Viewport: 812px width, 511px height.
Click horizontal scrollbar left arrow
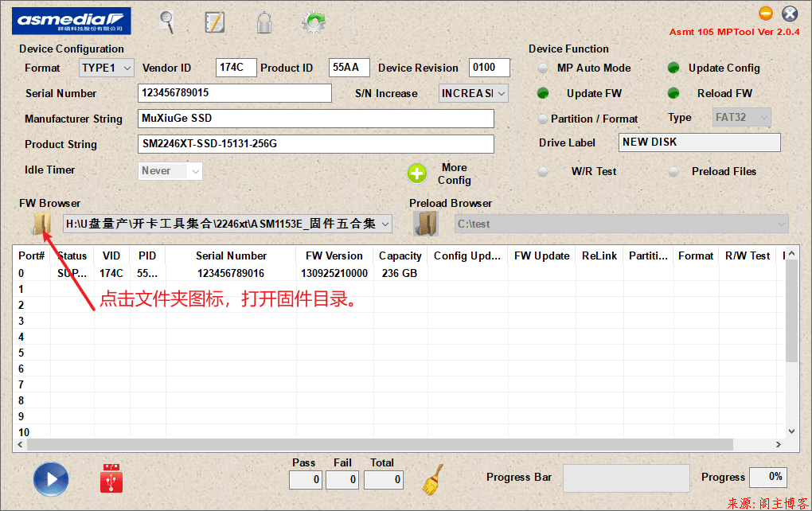pyautogui.click(x=20, y=444)
